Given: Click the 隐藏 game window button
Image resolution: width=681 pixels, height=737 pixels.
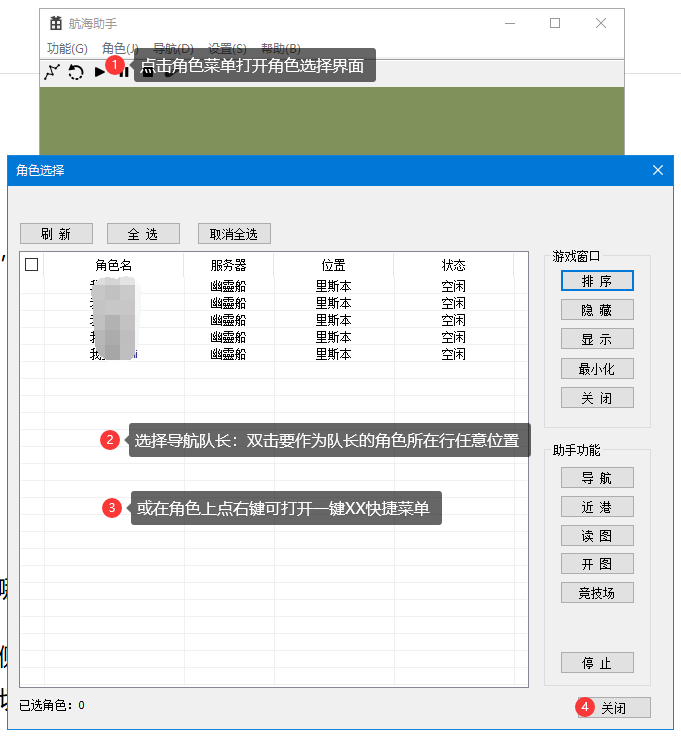Looking at the screenshot, I should point(597,310).
